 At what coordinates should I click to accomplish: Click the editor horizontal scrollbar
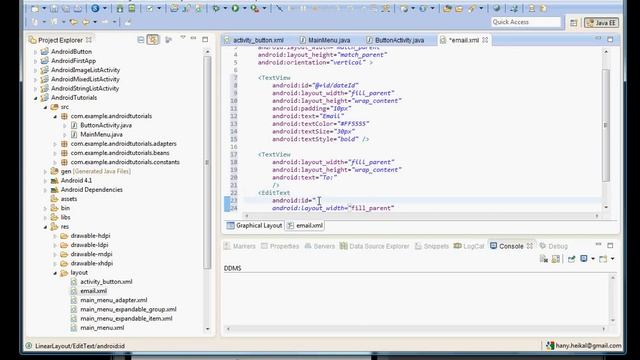coord(421,216)
